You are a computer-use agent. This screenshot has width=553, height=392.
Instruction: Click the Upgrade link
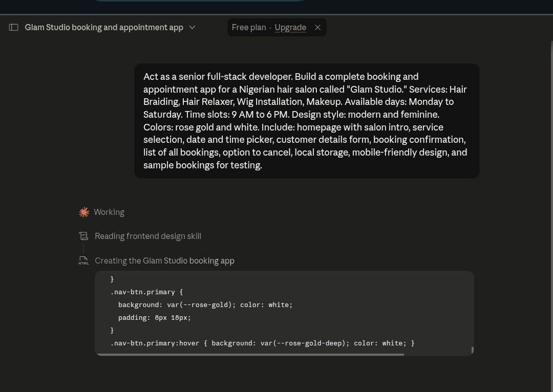pyautogui.click(x=290, y=28)
